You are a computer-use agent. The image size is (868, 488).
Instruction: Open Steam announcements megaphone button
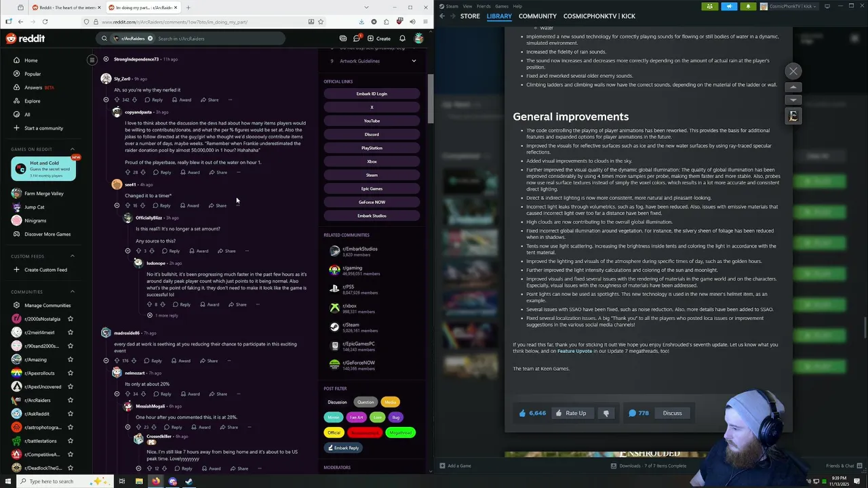pyautogui.click(x=729, y=6)
